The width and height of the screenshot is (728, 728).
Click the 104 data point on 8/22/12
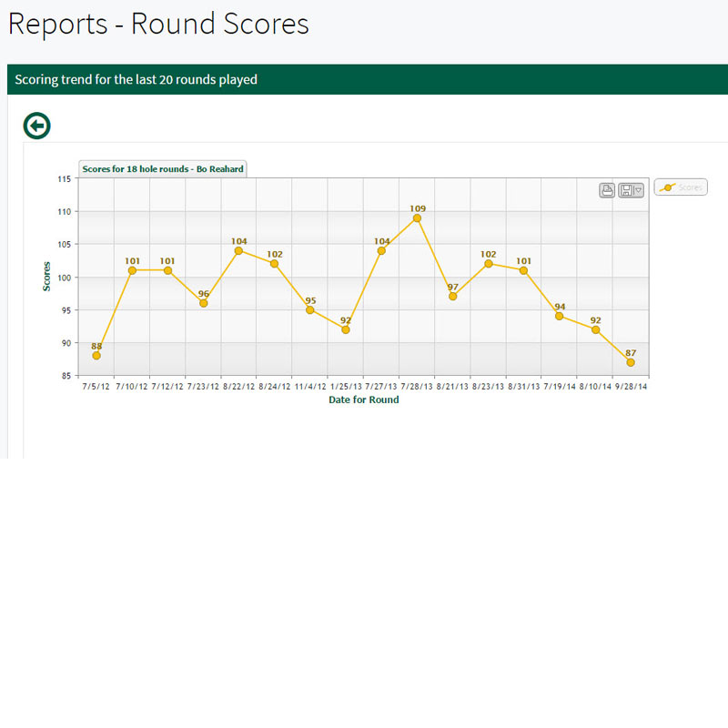(238, 250)
